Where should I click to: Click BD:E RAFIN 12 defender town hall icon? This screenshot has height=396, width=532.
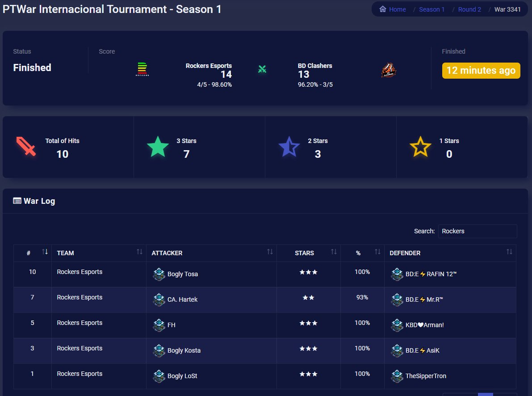click(397, 274)
